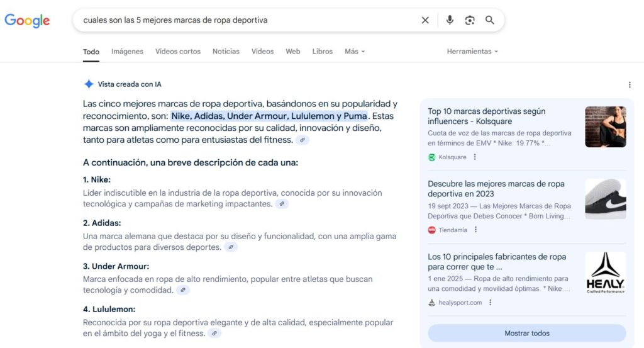The image size is (644, 348).
Task: Open three-dot menu next to healysport.com
Action: coord(490,303)
